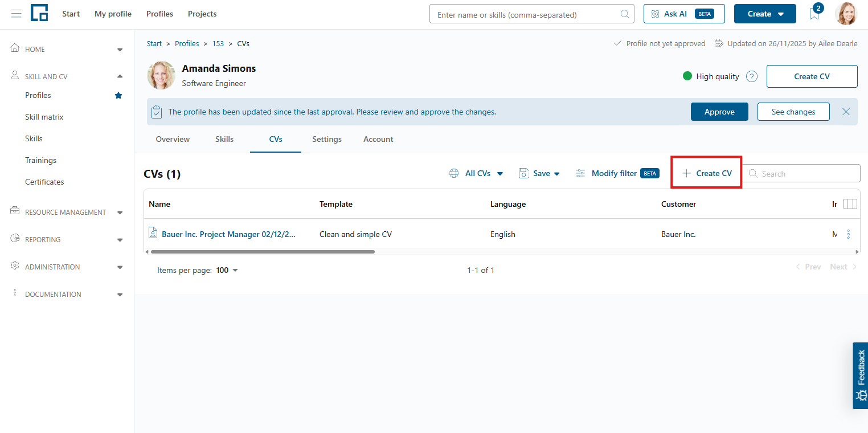Image resolution: width=868 pixels, height=433 pixels.
Task: Open the table column settings icon
Action: pyautogui.click(x=849, y=204)
